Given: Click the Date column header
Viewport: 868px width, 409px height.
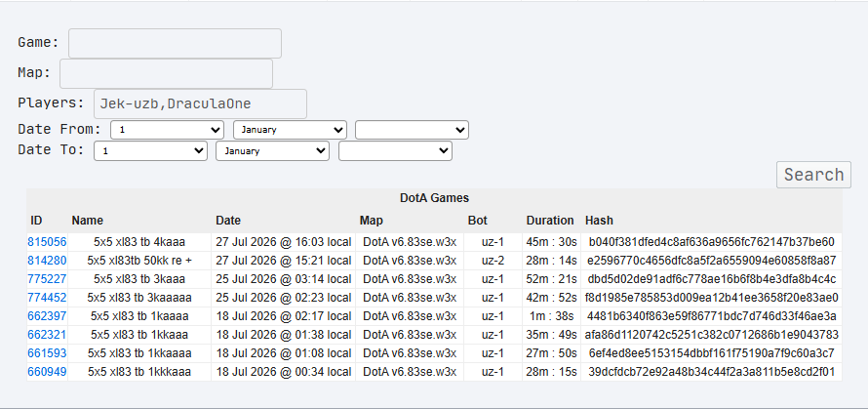Looking at the screenshot, I should pyautogui.click(x=228, y=221).
